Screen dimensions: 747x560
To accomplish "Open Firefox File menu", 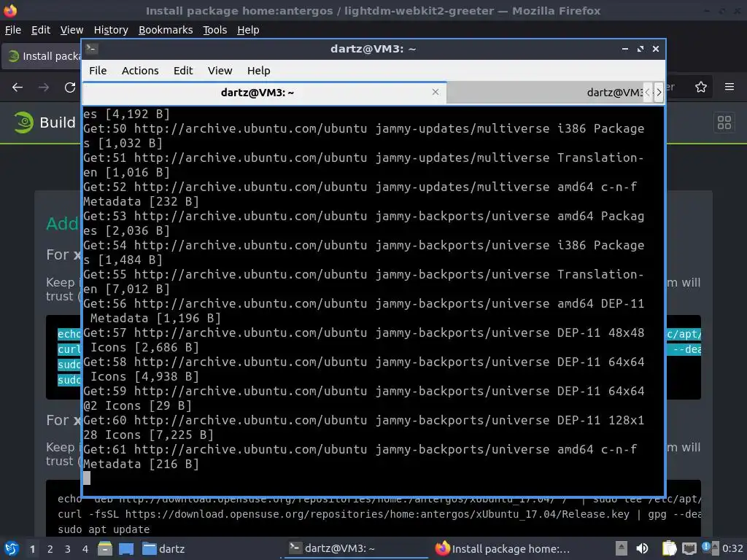I will (x=13, y=30).
